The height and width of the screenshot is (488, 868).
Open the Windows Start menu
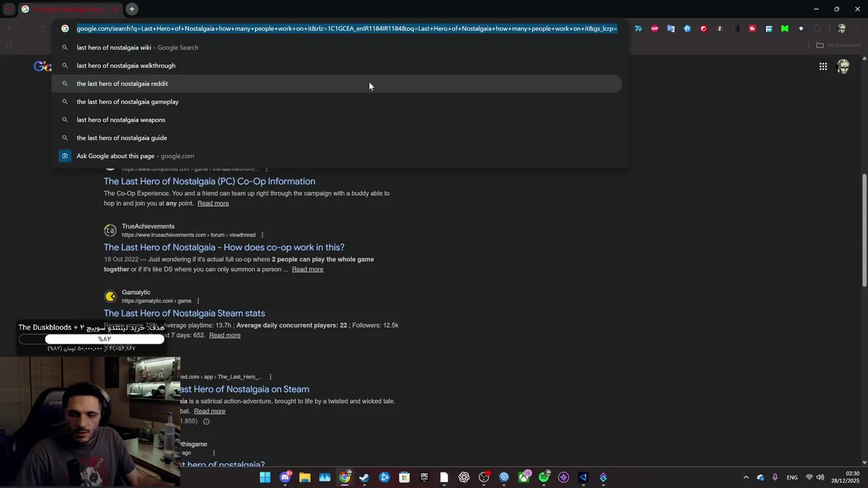click(265, 477)
